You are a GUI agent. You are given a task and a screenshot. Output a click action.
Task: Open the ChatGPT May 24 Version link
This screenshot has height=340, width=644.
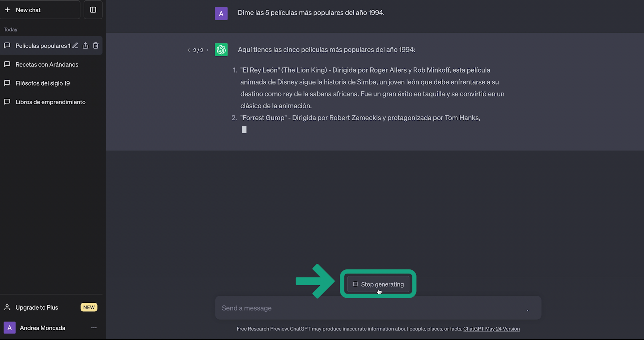(491, 329)
